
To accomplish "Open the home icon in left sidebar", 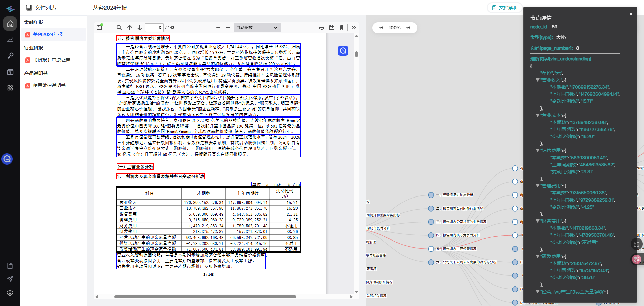I will tap(10, 24).
